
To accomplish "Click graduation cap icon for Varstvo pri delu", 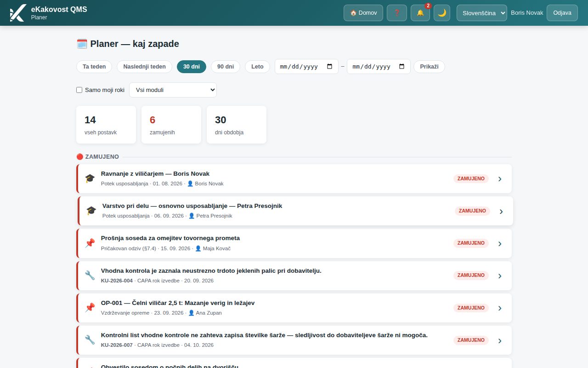I will pyautogui.click(x=91, y=211).
